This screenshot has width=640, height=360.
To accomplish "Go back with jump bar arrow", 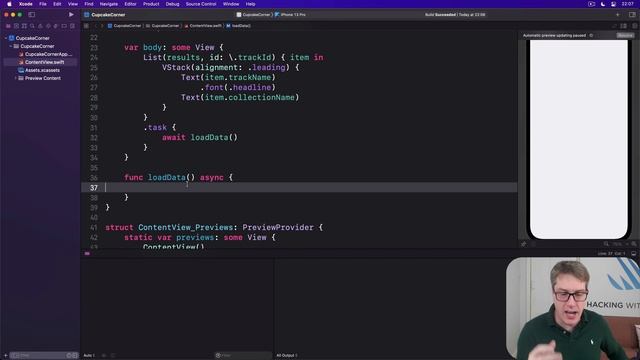I will pos(96,26).
